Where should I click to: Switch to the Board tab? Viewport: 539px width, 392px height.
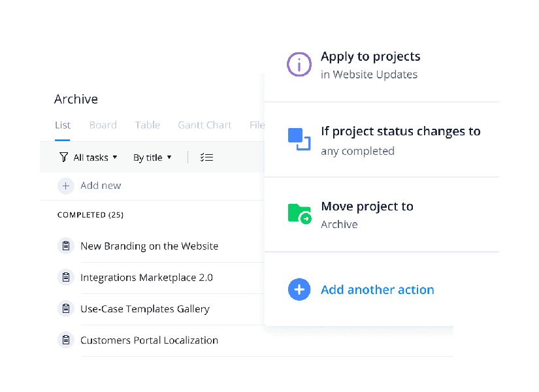point(103,125)
